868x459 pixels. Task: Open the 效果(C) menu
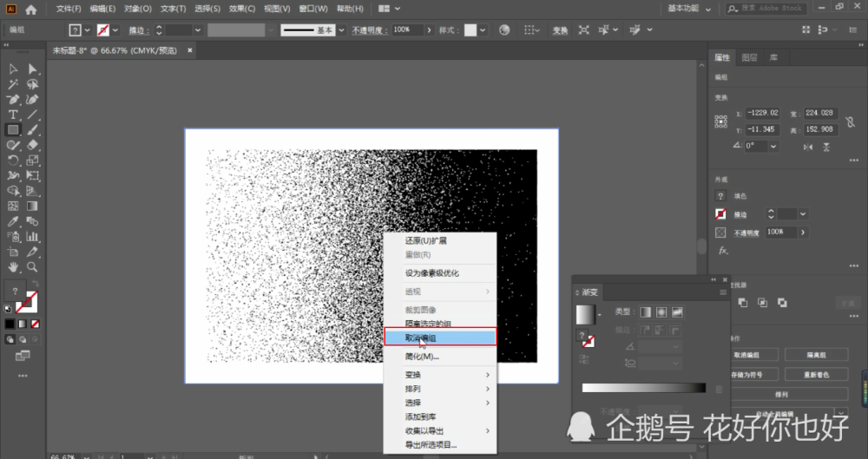[242, 9]
